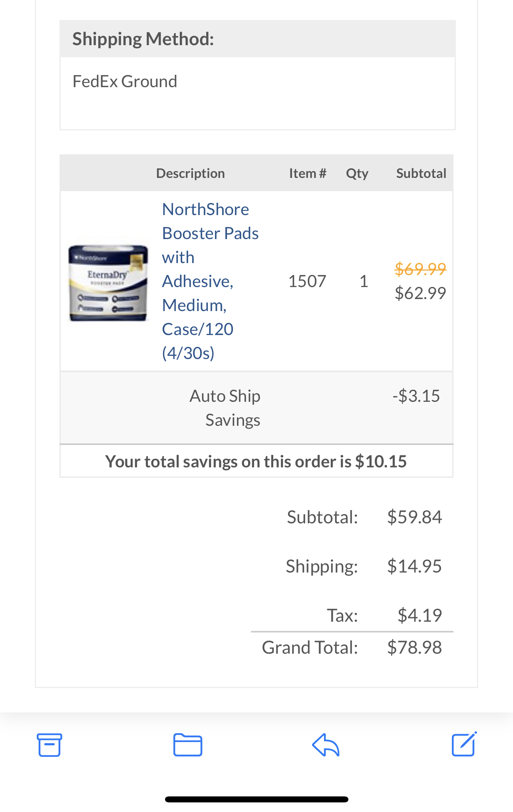Tap the discounted $62.99 price
Image resolution: width=513 pixels, height=812 pixels.
tap(420, 293)
